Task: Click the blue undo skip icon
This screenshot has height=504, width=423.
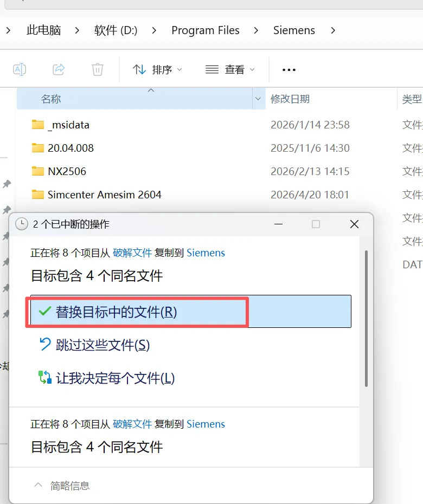Action: pyautogui.click(x=45, y=344)
